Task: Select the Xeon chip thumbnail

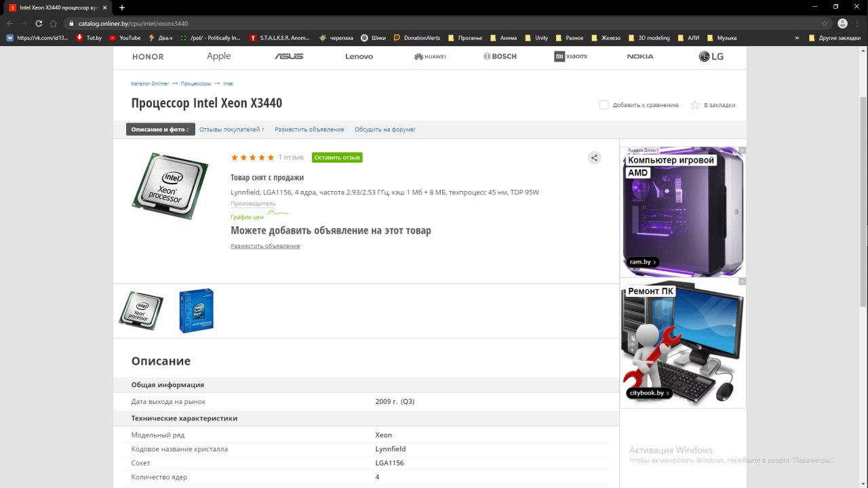Action: tap(141, 310)
